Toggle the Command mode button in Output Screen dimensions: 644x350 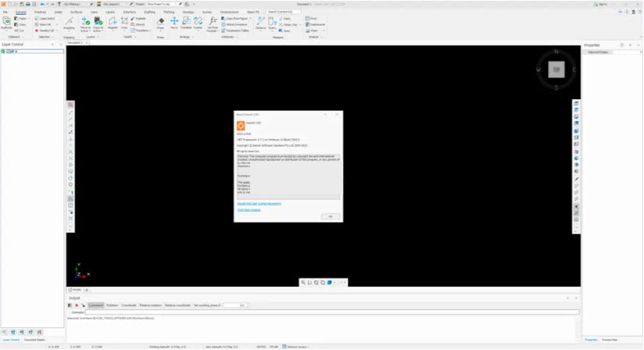(x=95, y=305)
